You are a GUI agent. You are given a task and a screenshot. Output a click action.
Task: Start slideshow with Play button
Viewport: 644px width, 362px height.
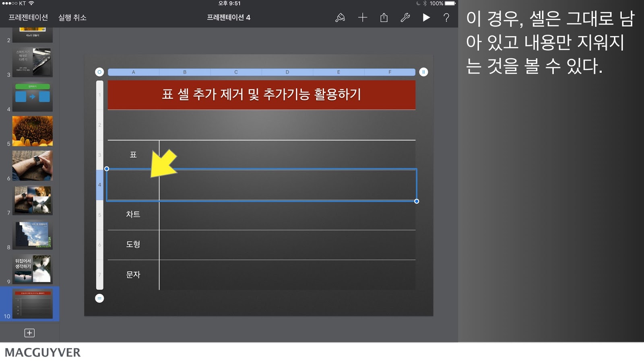426,17
